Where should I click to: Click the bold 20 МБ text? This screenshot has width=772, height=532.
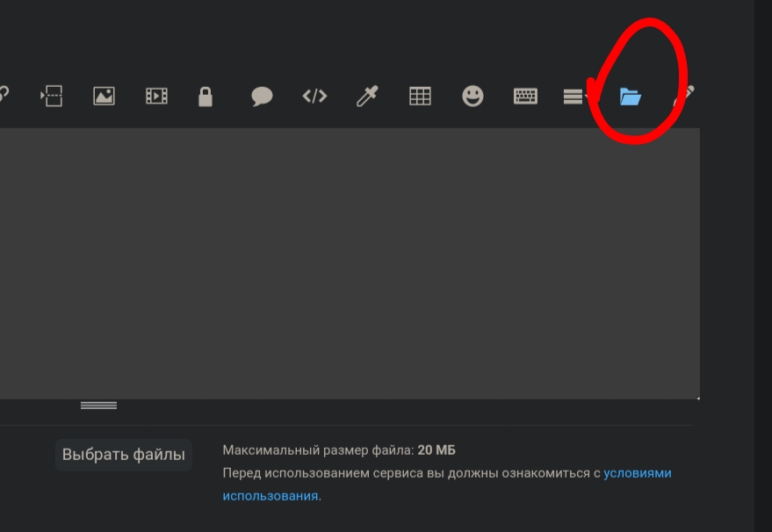[437, 450]
